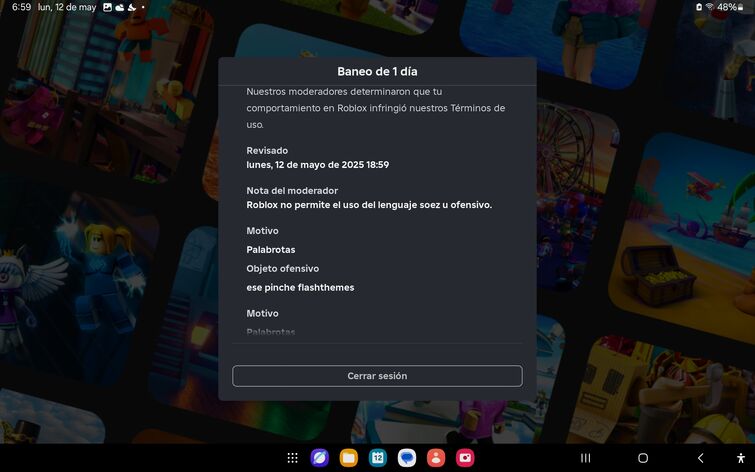Select the 'Baneo de 1 día' title
Viewport: 755px width, 472px height.
point(377,71)
